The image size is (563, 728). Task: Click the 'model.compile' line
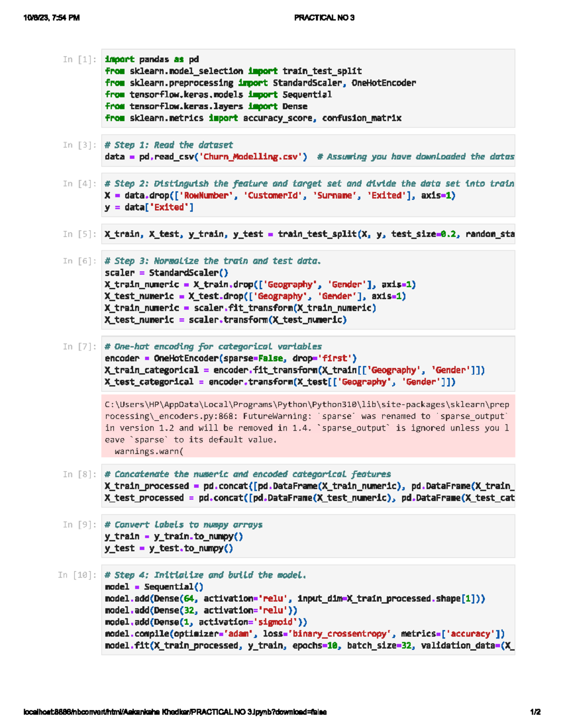coord(304,634)
